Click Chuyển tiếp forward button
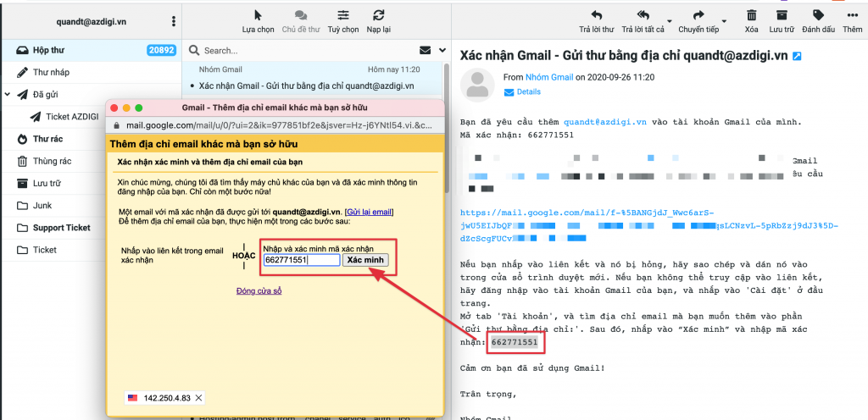This screenshot has height=420, width=868. (x=698, y=21)
